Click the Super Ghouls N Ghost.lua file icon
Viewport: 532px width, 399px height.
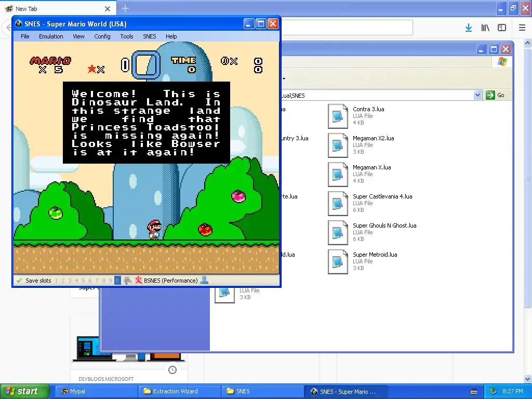(x=338, y=232)
